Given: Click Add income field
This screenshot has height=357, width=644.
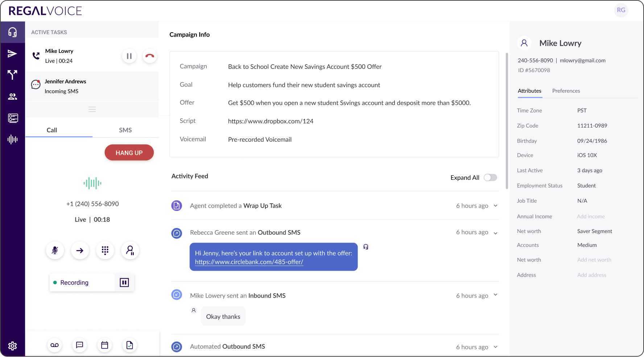Looking at the screenshot, I should coord(591,216).
